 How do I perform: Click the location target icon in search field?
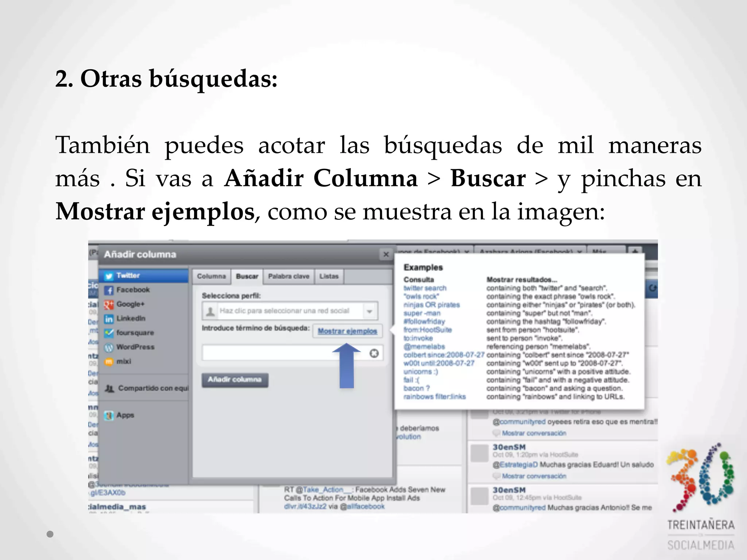click(374, 353)
